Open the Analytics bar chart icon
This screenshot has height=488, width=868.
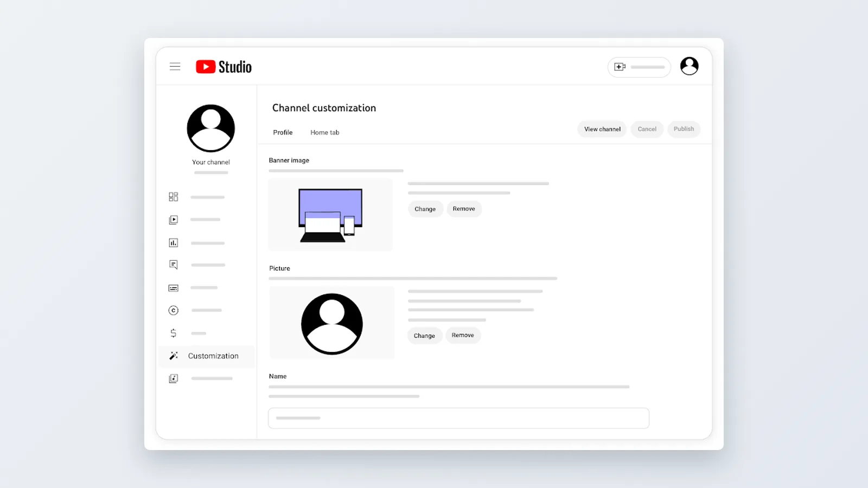174,243
